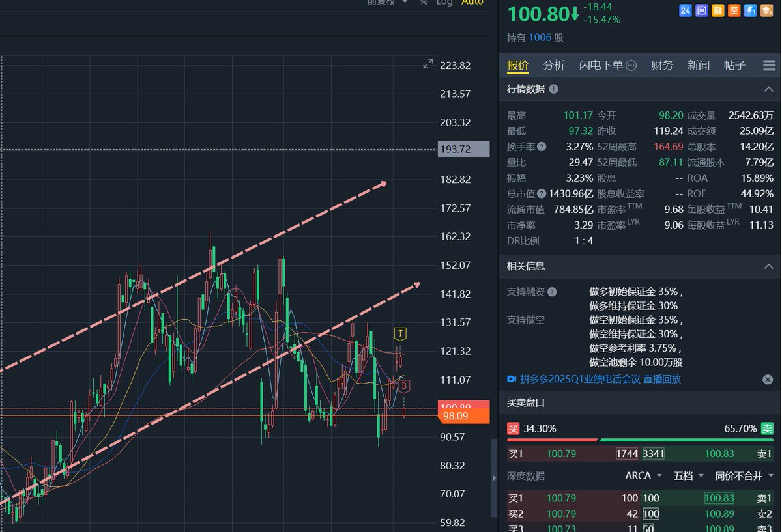
Task: Open the 24-hour trading icon
Action: (x=685, y=10)
